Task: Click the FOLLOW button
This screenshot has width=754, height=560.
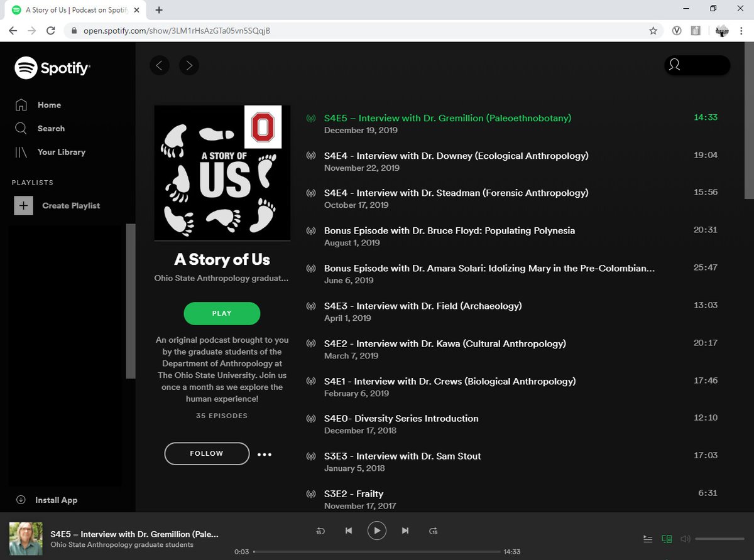Action: click(207, 453)
